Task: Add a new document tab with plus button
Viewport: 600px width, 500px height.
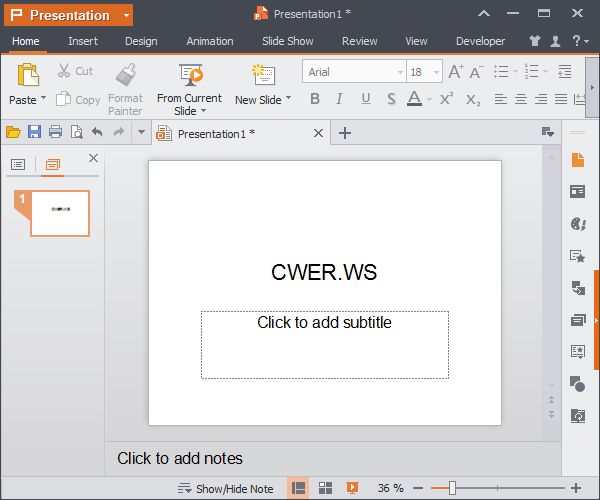Action: pyautogui.click(x=345, y=133)
